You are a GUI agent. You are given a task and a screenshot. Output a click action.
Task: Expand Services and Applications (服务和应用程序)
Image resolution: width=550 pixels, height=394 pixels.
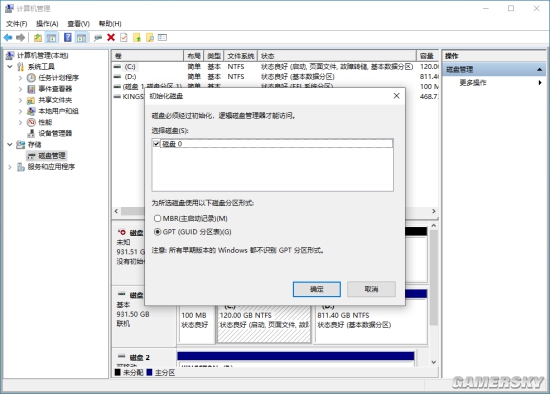click(x=10, y=167)
